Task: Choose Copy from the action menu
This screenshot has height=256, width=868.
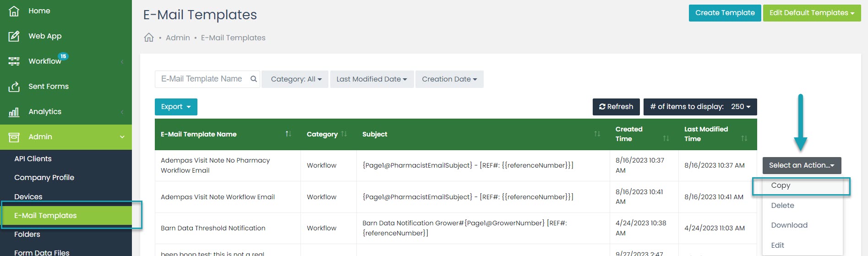Action: [x=781, y=185]
